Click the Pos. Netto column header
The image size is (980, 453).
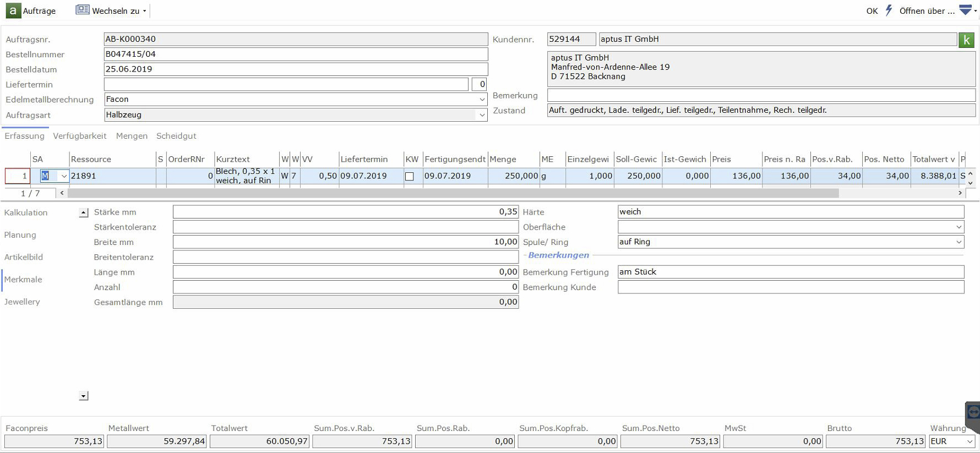coord(886,159)
